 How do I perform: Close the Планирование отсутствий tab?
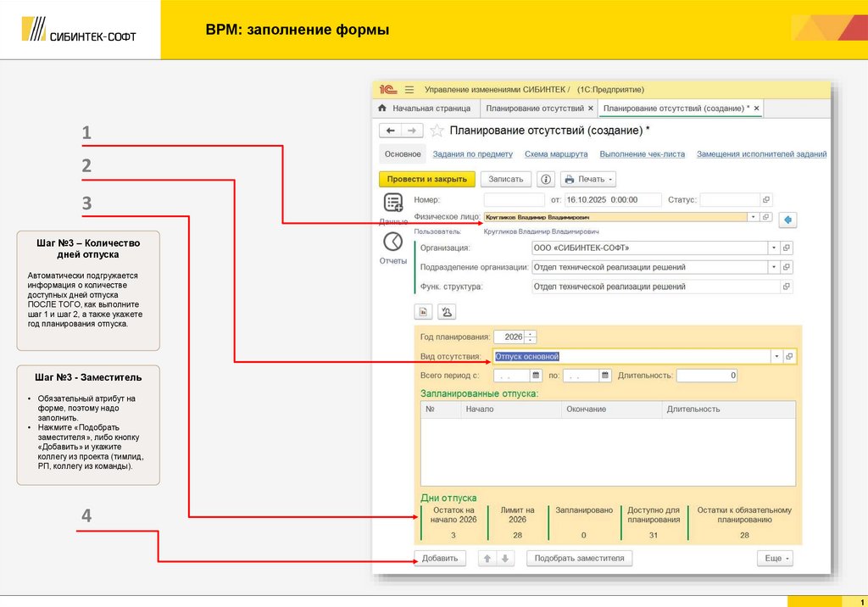coord(590,109)
